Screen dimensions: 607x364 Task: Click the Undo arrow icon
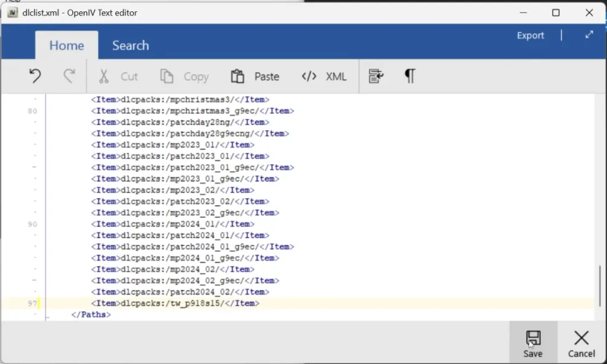click(34, 76)
